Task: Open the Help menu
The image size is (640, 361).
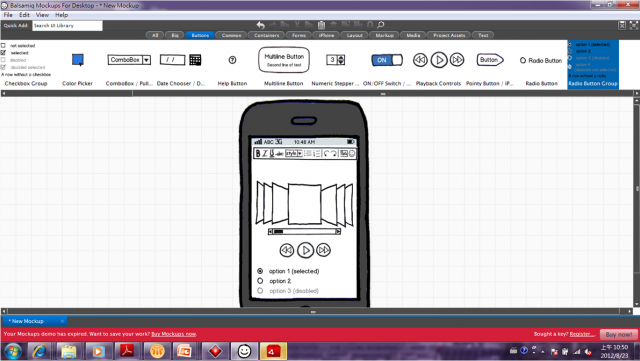Action: coord(62,15)
